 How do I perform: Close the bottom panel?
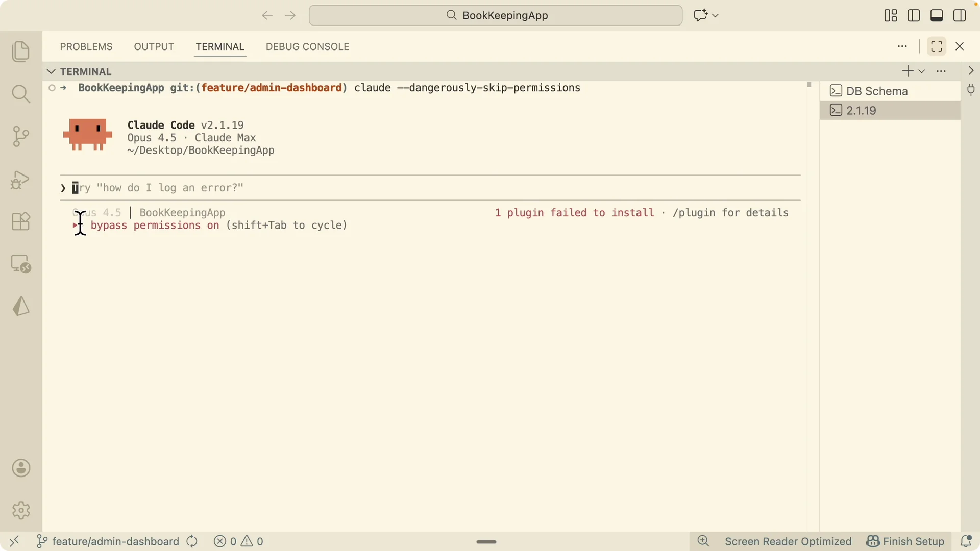tap(960, 46)
